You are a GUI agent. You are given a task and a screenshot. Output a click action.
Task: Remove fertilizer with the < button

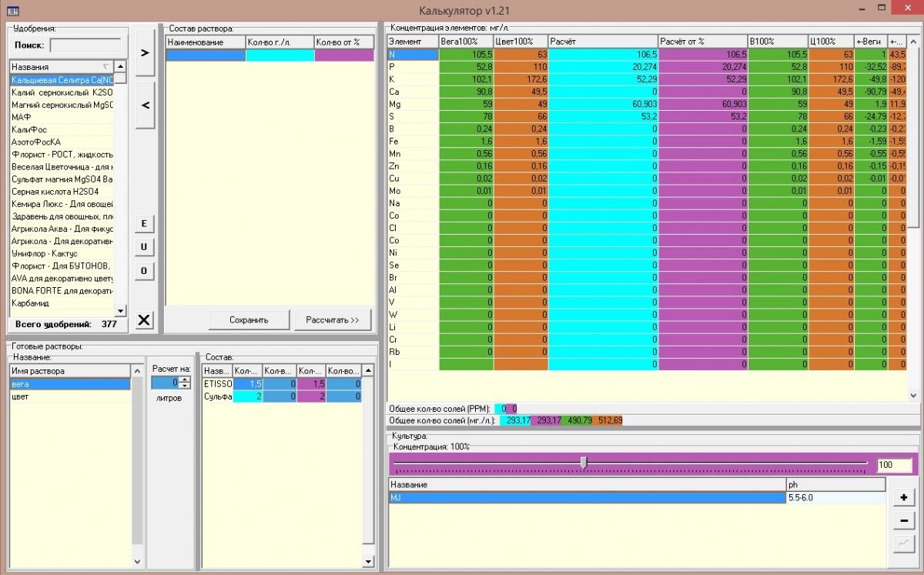click(x=145, y=105)
